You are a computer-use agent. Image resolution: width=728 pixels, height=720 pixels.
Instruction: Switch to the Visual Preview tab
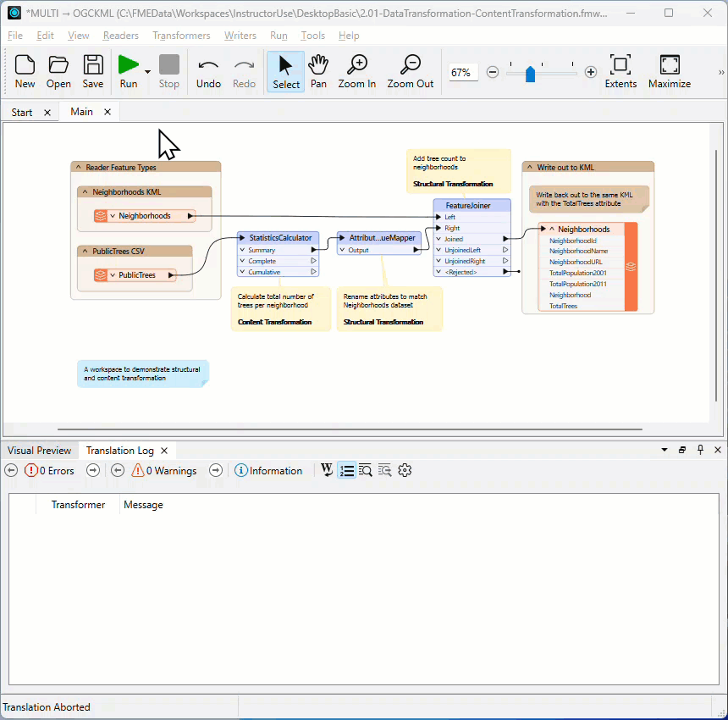click(x=40, y=451)
